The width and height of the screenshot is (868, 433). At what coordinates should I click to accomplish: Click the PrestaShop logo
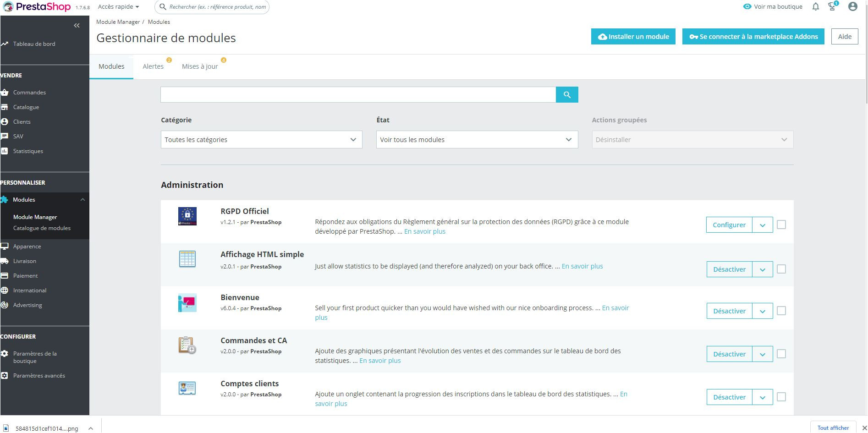point(38,7)
